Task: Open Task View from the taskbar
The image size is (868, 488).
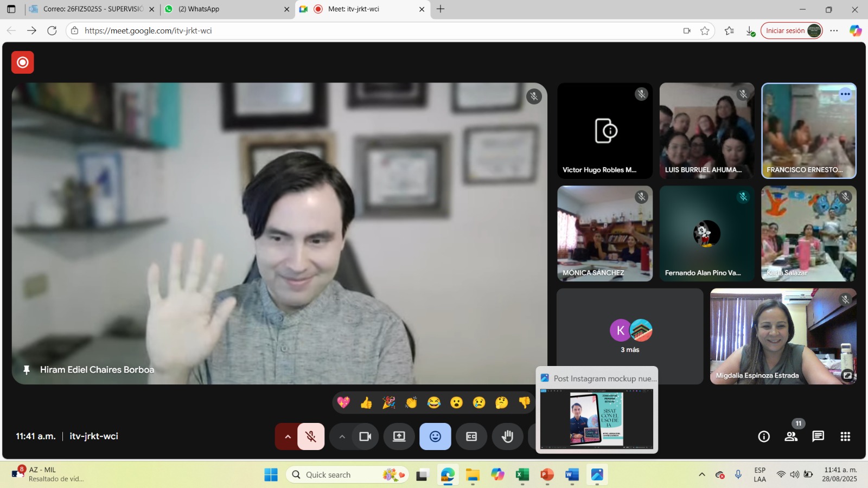Action: [422, 475]
